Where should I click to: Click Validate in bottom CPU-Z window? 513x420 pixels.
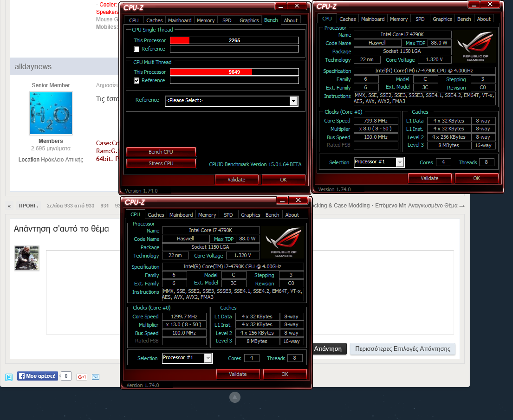pos(238,374)
